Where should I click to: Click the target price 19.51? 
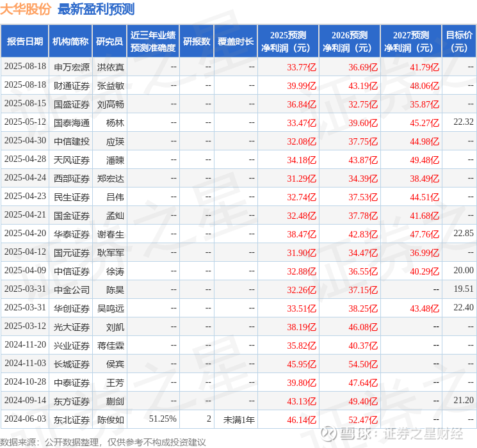464,289
